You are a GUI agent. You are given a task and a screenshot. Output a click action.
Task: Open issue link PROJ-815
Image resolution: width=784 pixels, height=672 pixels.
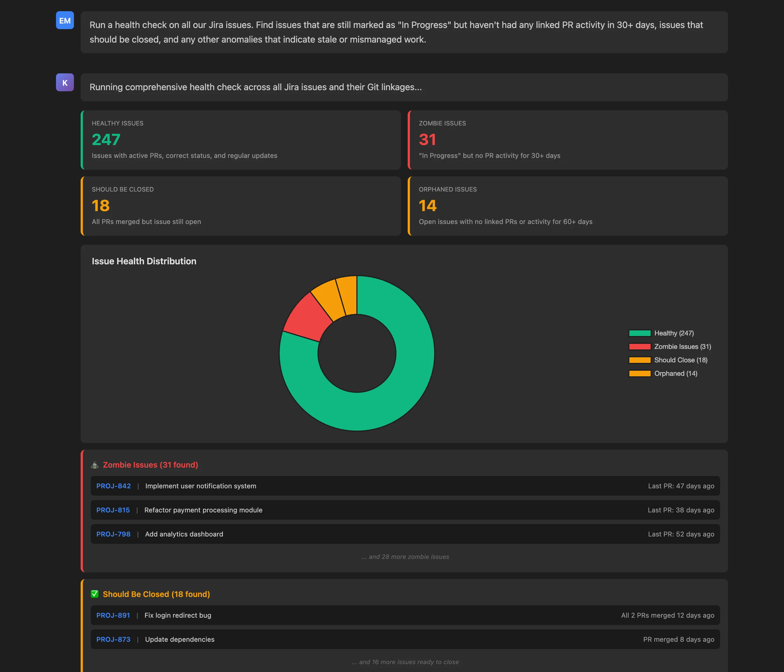pyautogui.click(x=113, y=510)
